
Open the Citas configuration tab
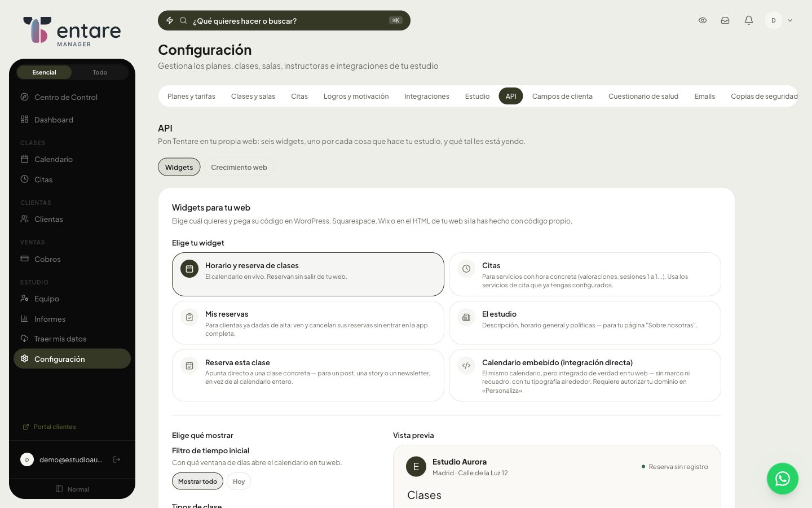point(299,97)
